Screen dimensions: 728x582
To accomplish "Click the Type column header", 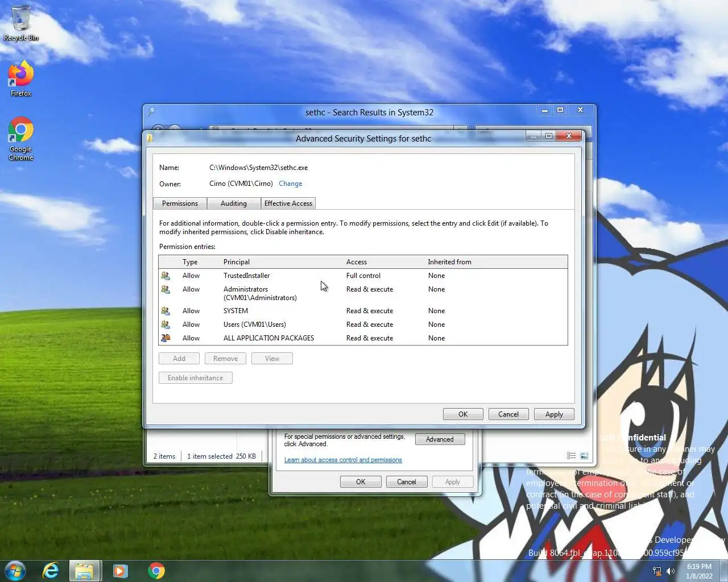I will (190, 262).
